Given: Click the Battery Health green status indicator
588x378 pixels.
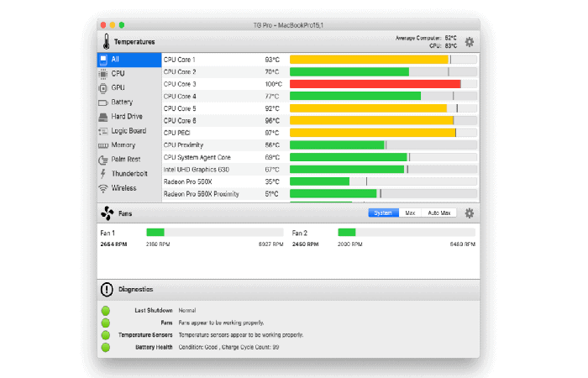Looking at the screenshot, I should coord(106,347).
